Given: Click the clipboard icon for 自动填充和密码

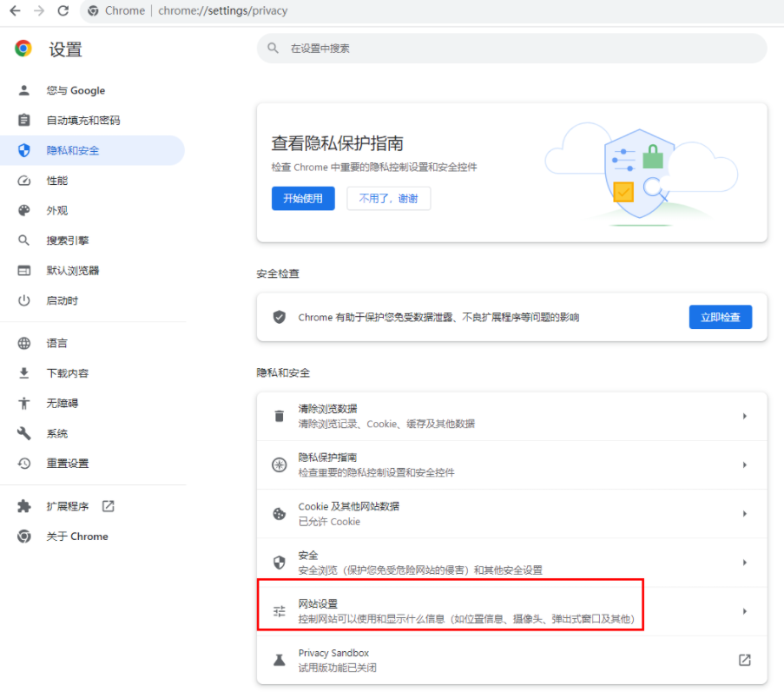Looking at the screenshot, I should tap(24, 120).
